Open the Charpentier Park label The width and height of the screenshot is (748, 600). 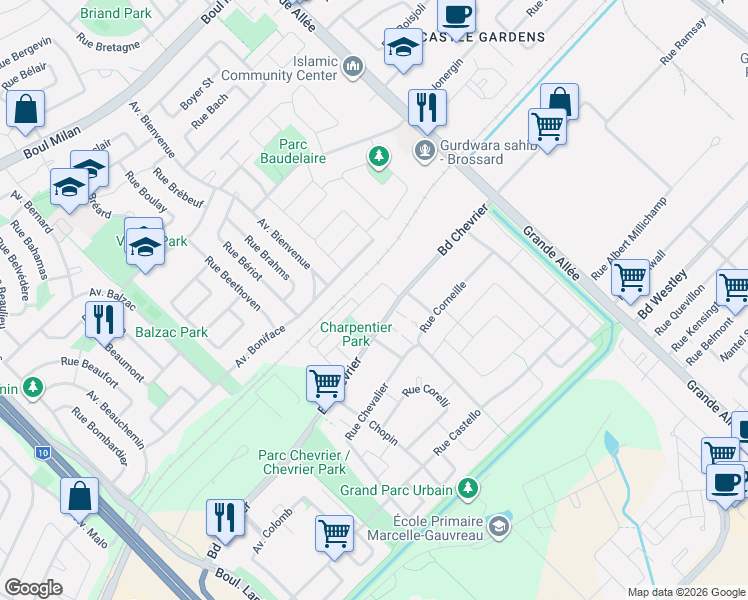[x=356, y=334]
